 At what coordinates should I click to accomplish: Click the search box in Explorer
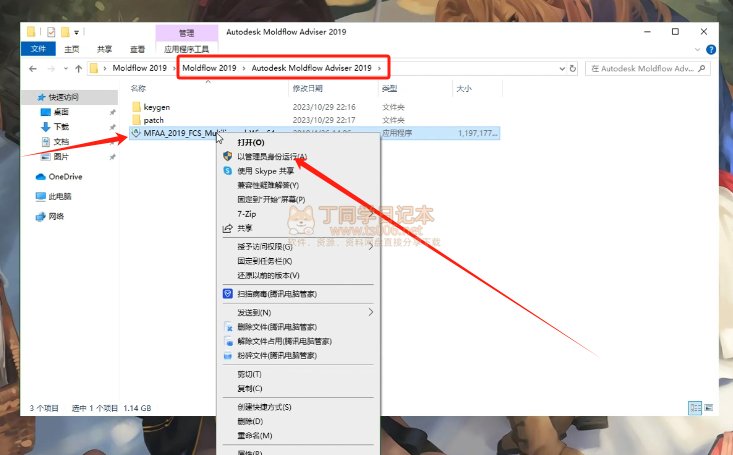(x=648, y=68)
